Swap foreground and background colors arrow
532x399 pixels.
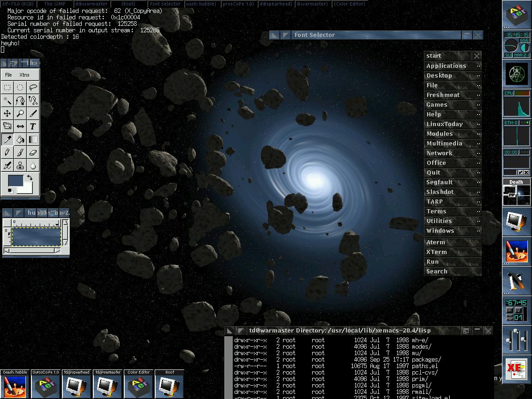click(x=30, y=178)
